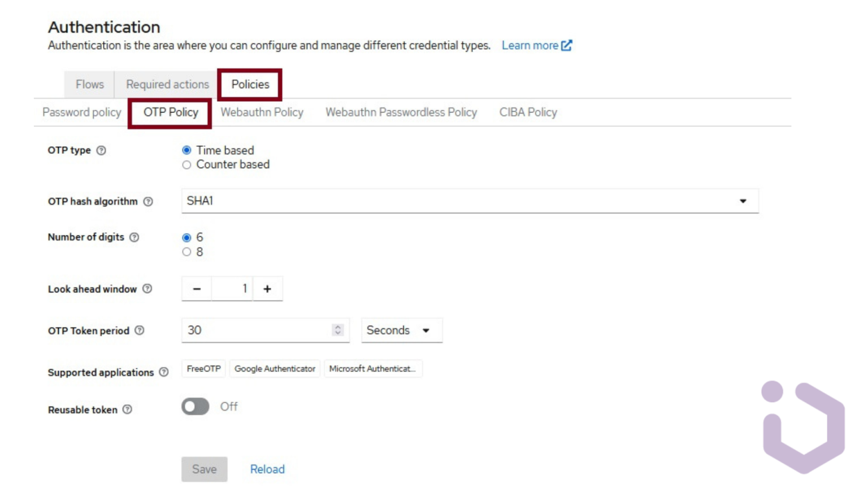This screenshot has height=488, width=868.
Task: Open the Seconds time unit dropdown
Action: 401,330
